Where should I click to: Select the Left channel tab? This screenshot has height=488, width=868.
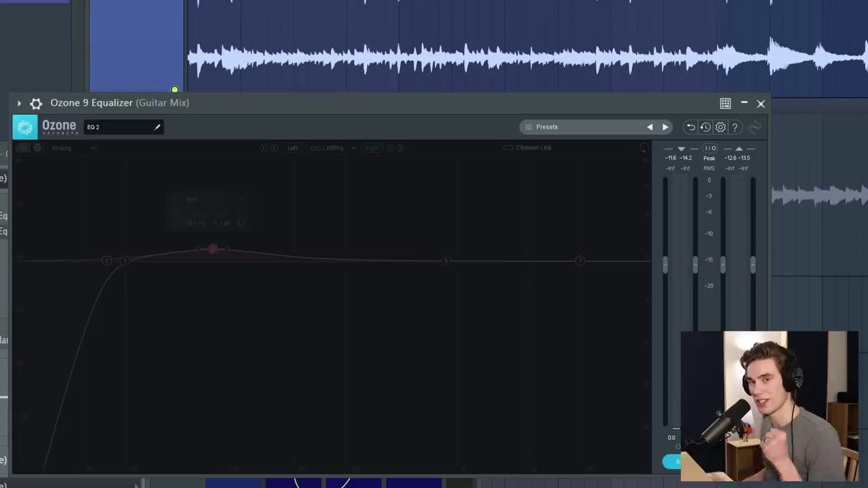tap(292, 148)
